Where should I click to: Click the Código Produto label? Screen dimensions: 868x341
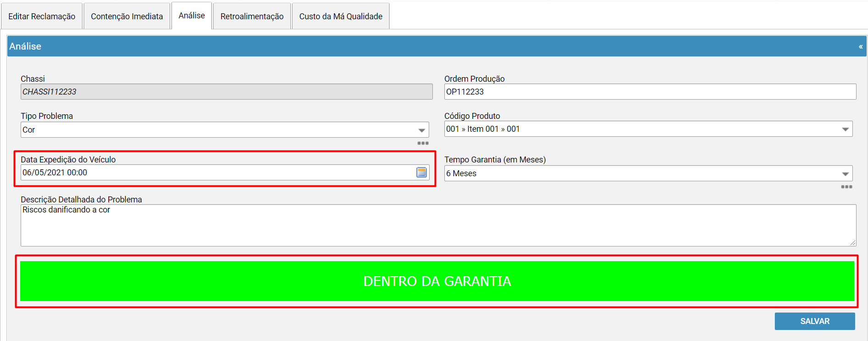coord(472,116)
